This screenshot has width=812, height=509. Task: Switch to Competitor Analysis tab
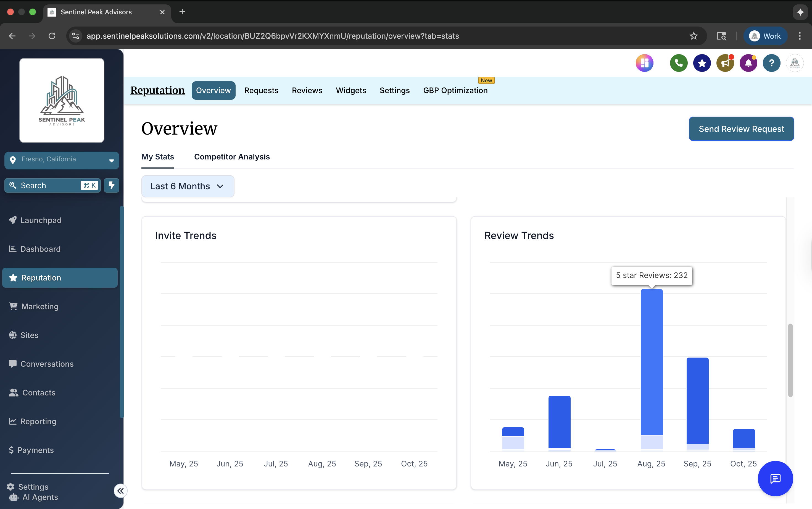pyautogui.click(x=232, y=157)
